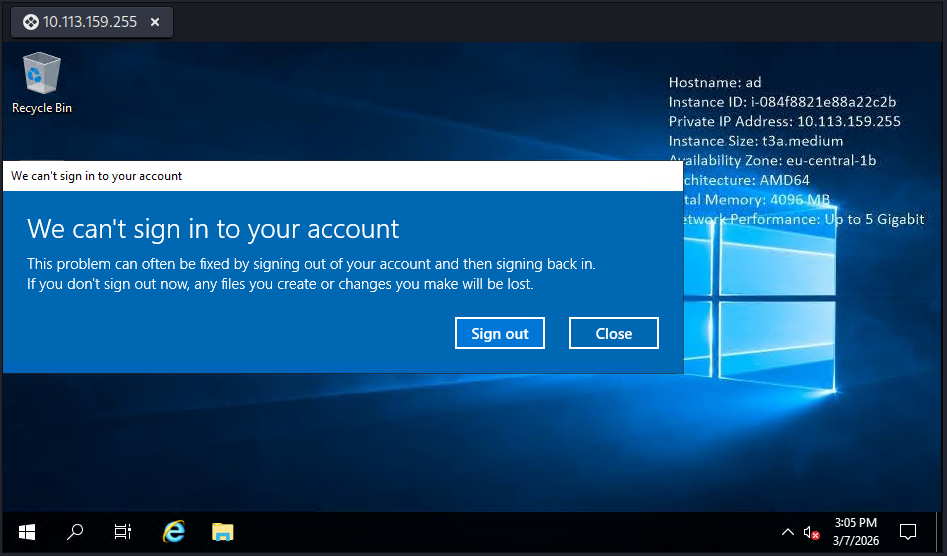Open File Explorer from the taskbar
The height and width of the screenshot is (556, 947).
(x=222, y=531)
